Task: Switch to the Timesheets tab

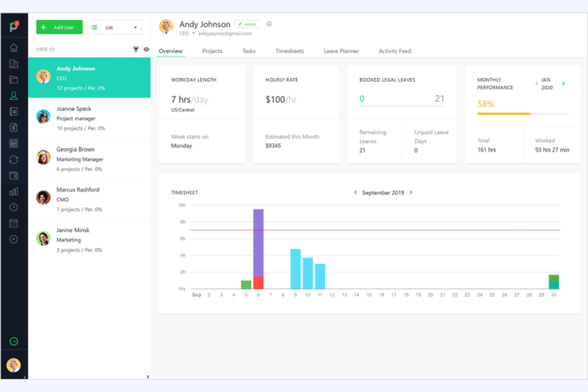Action: [x=290, y=51]
